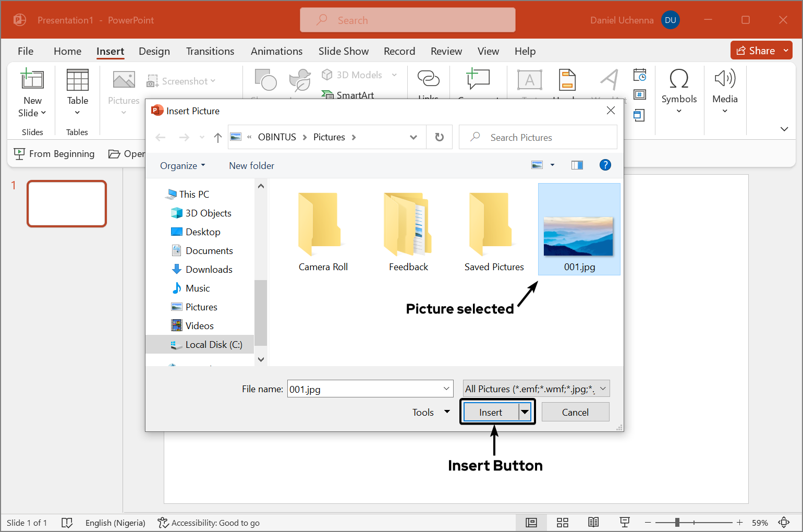The width and height of the screenshot is (803, 532).
Task: Click the Symbols omega icon
Action: pyautogui.click(x=679, y=79)
